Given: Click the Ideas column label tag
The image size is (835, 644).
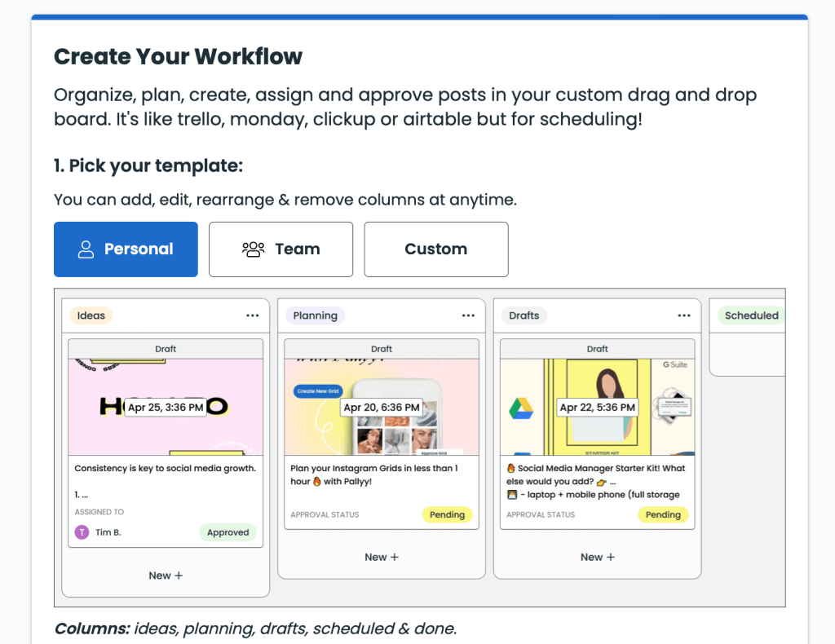Looking at the screenshot, I should 91,315.
